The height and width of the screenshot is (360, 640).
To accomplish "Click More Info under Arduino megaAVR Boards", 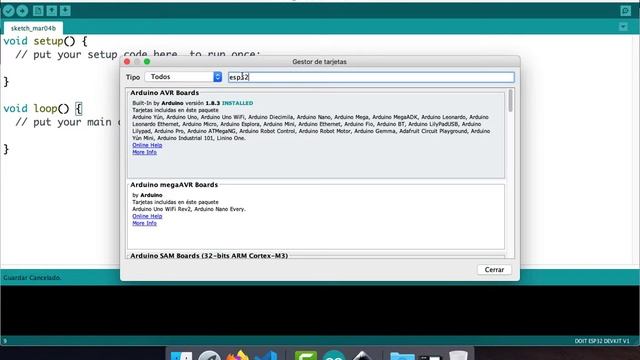I will (x=144, y=223).
